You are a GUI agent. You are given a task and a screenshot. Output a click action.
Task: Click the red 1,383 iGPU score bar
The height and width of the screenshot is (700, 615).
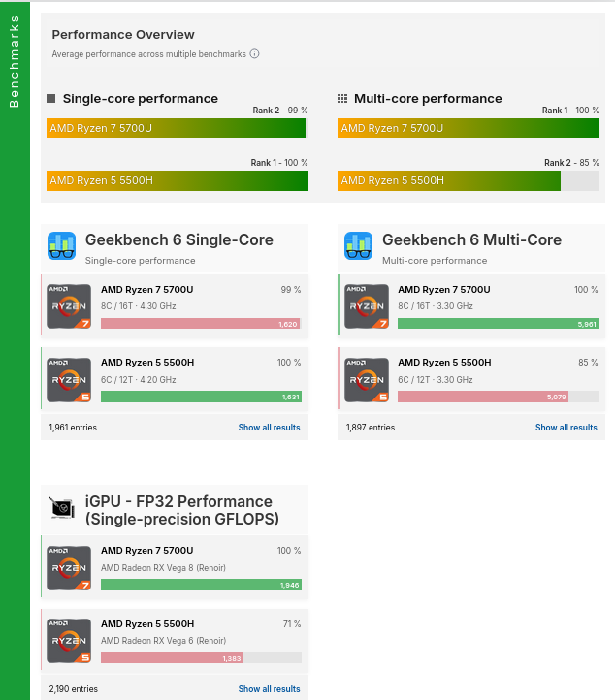[x=172, y=658]
